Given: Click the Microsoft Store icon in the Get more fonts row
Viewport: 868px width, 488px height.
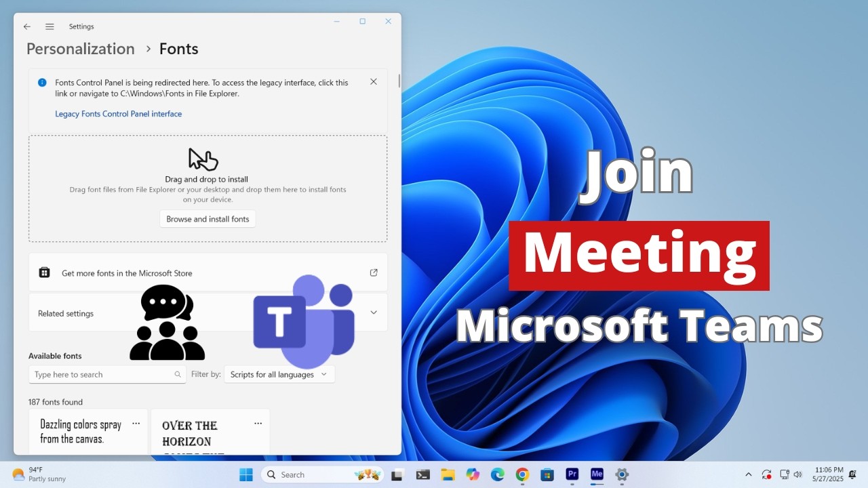Looking at the screenshot, I should [44, 272].
